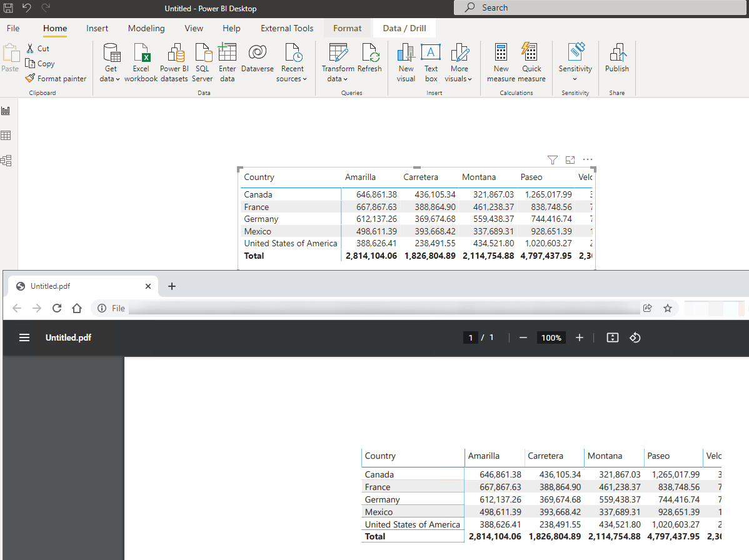749x560 pixels.
Task: Insert a New visual
Action: coord(406,62)
